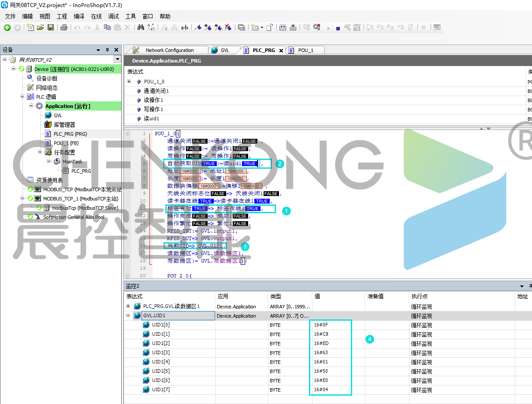
Task: Click the Open project folder icon
Action: pos(41,27)
